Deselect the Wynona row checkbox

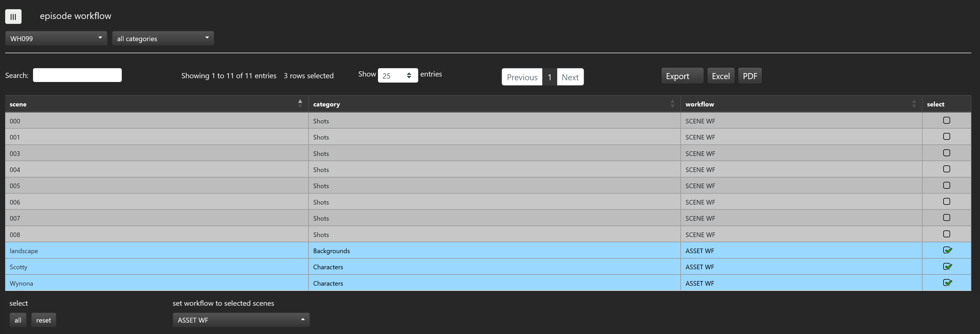click(x=947, y=283)
